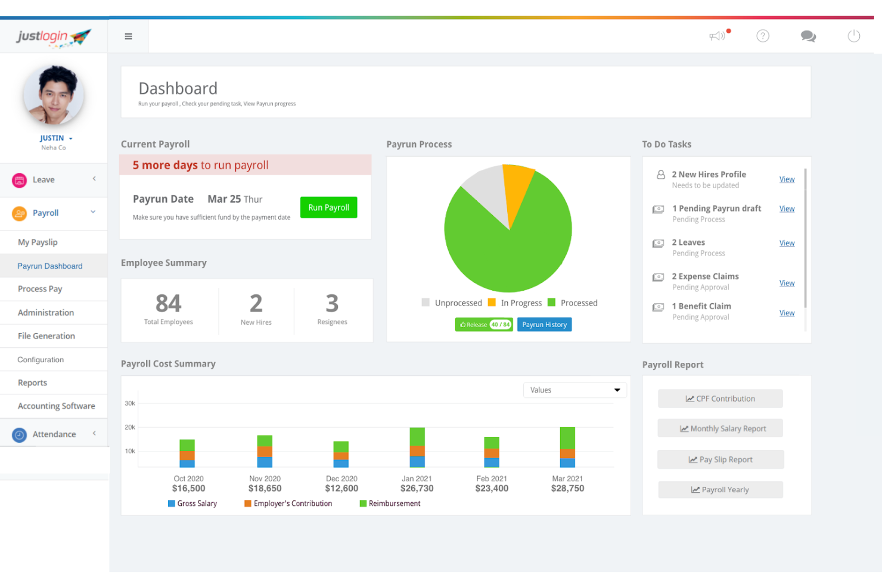Collapse the Payroll sidebar section

(93, 212)
